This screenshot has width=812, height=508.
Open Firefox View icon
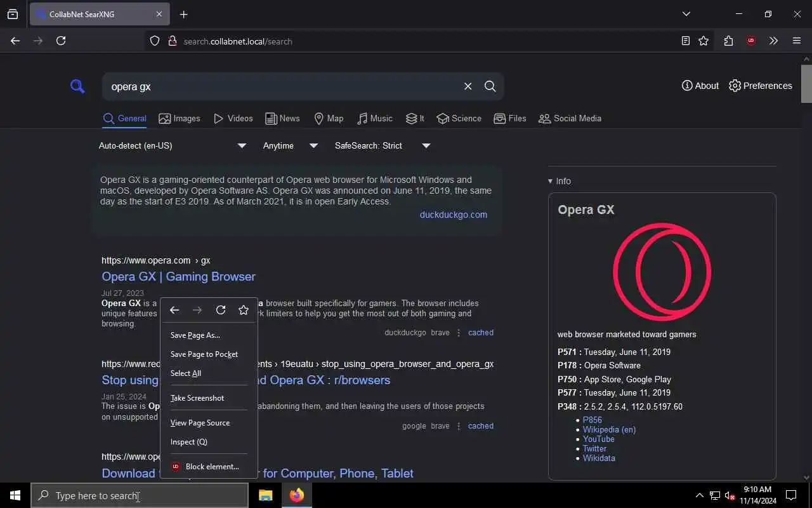click(13, 14)
